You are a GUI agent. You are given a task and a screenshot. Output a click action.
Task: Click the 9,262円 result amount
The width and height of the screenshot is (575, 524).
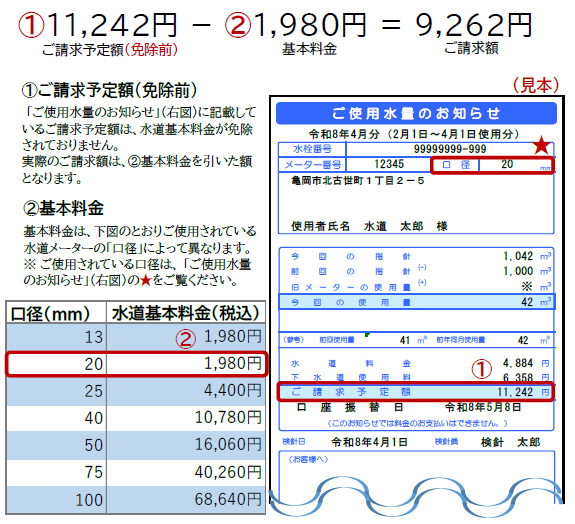click(473, 25)
